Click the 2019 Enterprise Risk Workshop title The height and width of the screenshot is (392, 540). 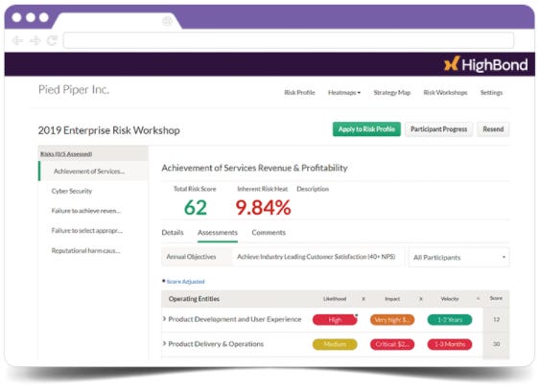tap(108, 130)
